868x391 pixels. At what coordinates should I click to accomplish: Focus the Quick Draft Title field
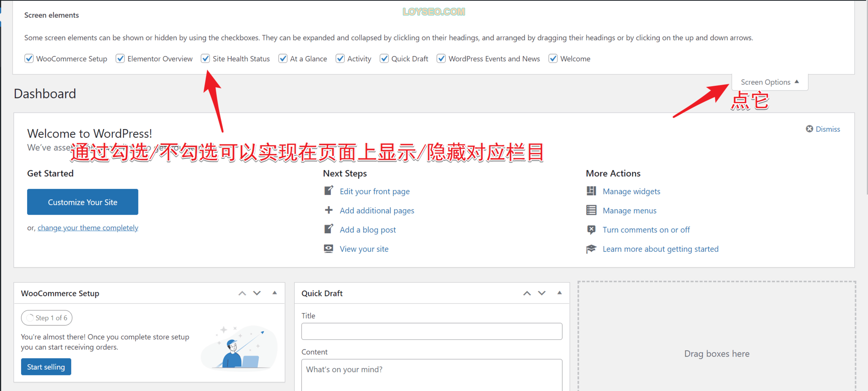click(x=432, y=331)
